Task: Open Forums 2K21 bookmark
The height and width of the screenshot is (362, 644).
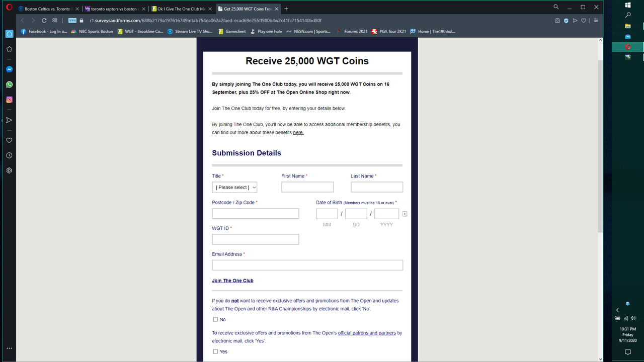Action: pyautogui.click(x=352, y=31)
